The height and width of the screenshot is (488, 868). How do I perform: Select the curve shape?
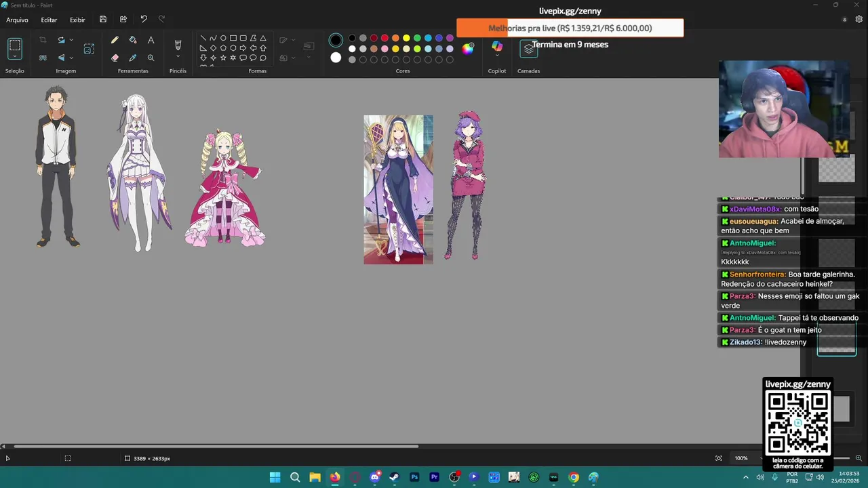(213, 38)
